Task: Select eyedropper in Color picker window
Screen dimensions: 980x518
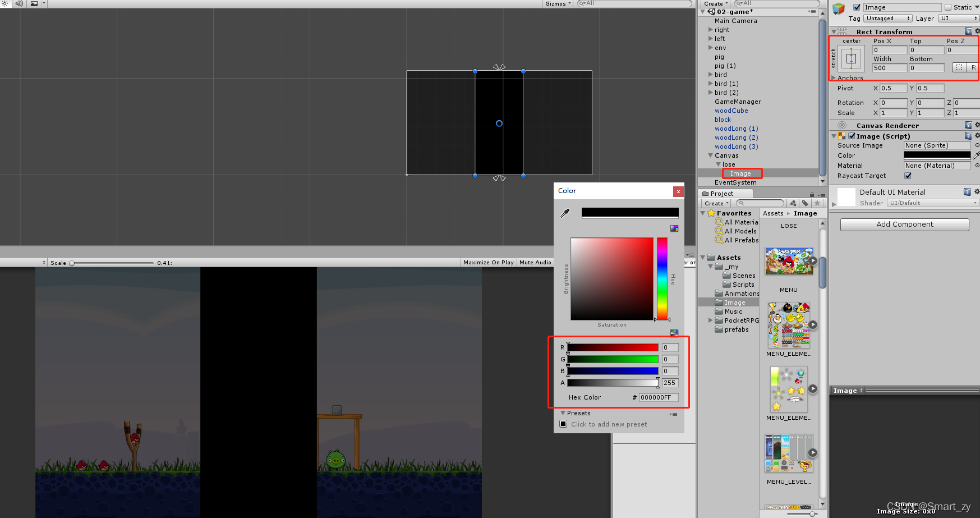Action: coord(565,213)
